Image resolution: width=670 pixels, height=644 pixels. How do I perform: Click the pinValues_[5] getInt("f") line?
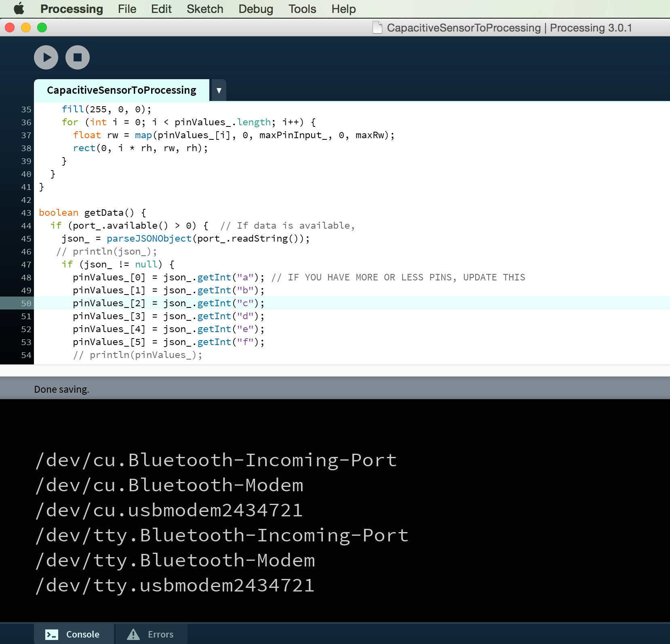point(169,342)
